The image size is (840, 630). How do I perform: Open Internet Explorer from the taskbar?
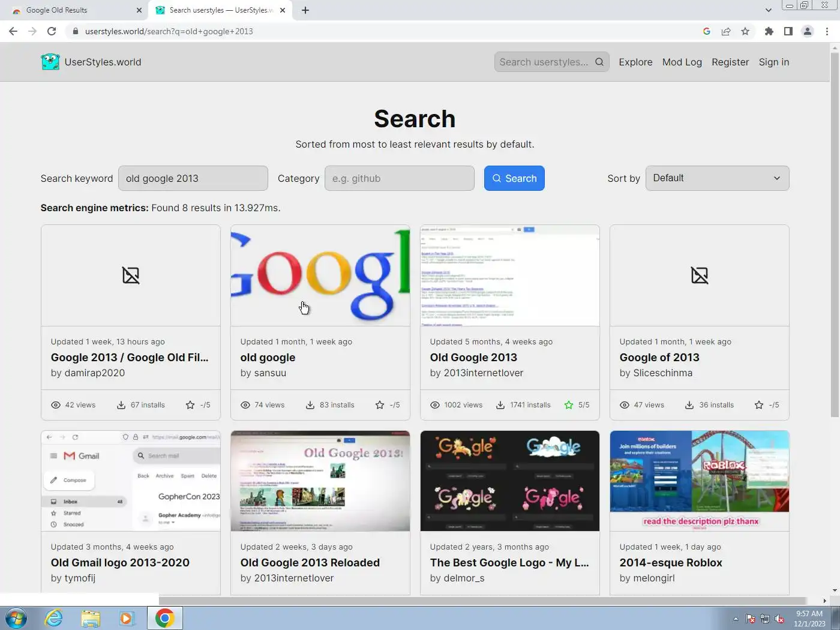(54, 618)
